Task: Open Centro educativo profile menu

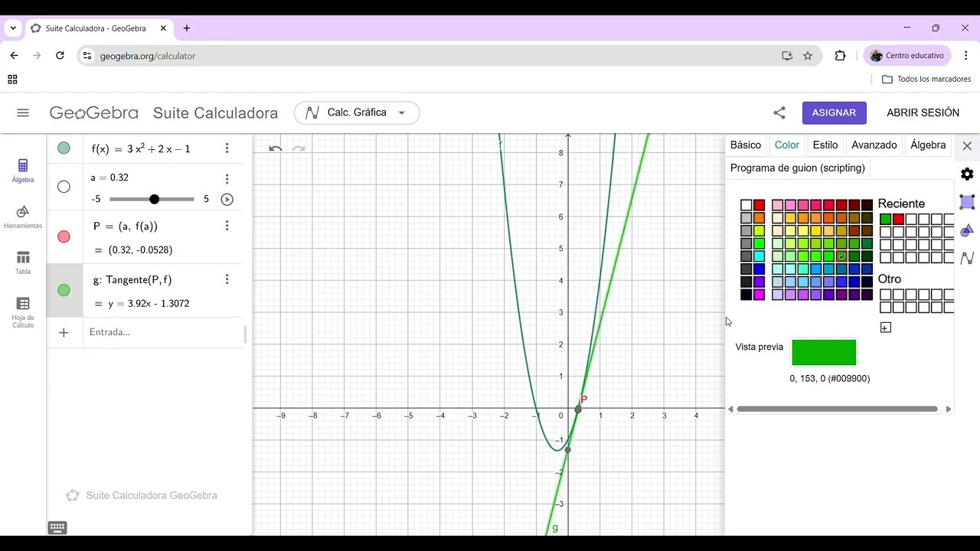Action: (907, 56)
